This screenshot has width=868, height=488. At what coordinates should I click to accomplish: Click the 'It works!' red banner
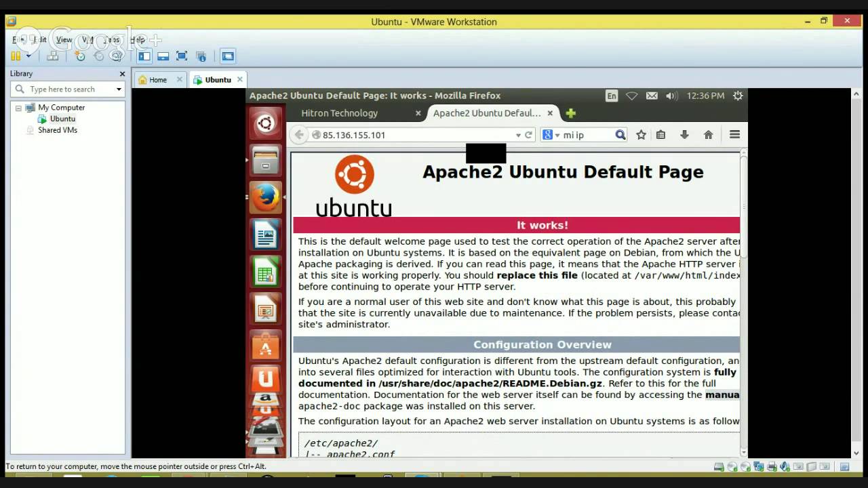coord(517,225)
